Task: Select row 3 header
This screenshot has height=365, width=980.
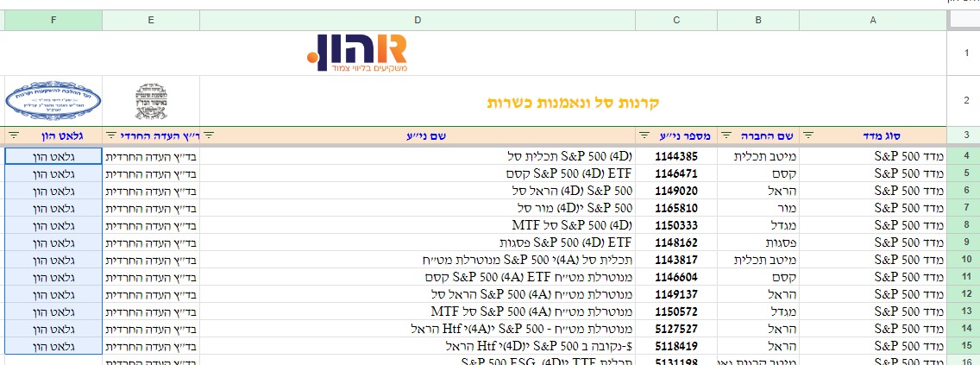Action: [x=963, y=135]
